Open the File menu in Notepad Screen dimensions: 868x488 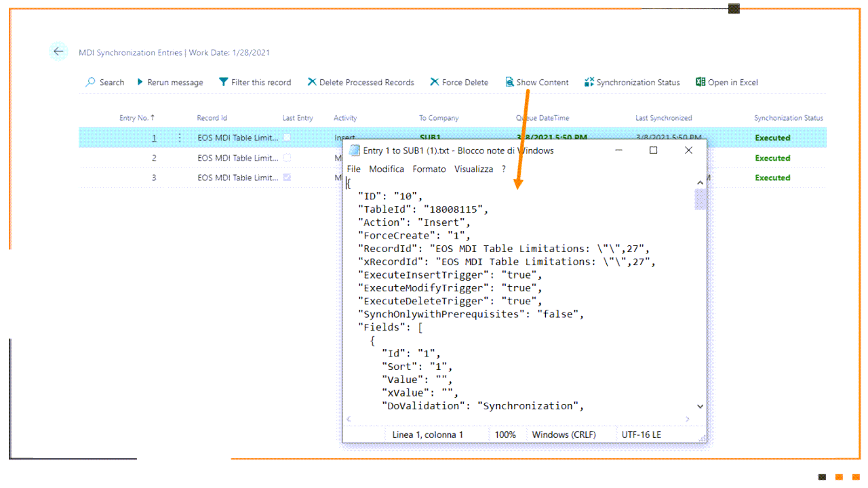tap(354, 169)
